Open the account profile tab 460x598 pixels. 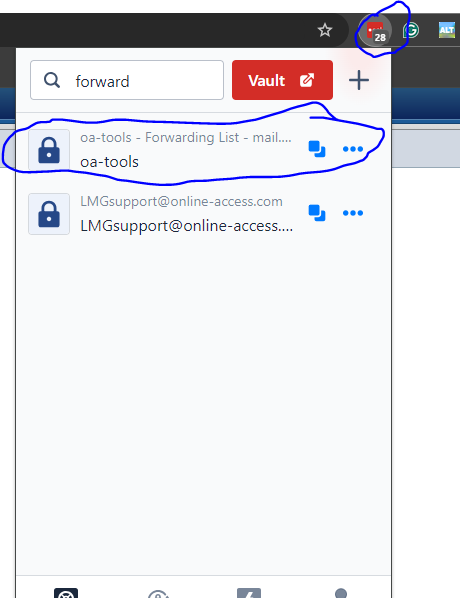341,593
